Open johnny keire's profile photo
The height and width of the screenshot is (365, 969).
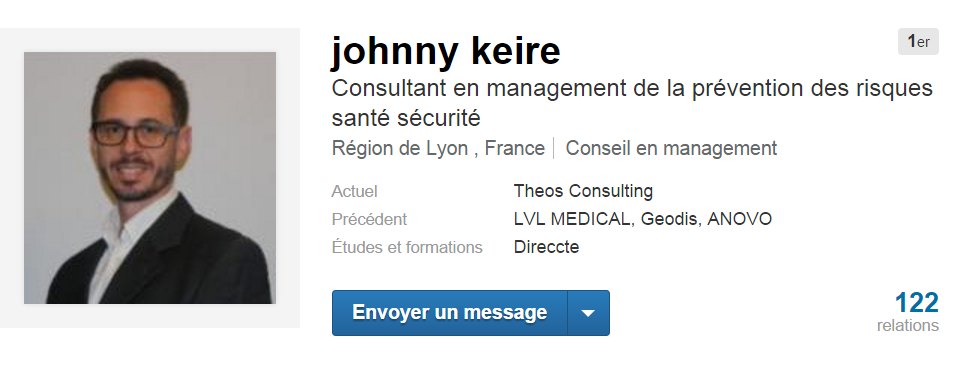coord(150,178)
